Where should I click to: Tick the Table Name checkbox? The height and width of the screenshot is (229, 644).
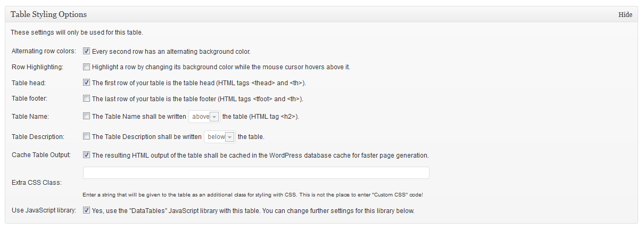[x=86, y=117]
